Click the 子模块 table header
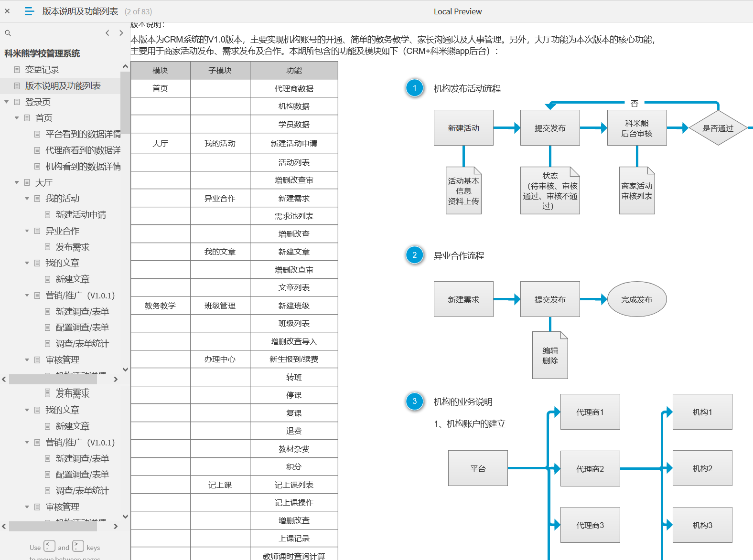The image size is (753, 560). coord(220,70)
